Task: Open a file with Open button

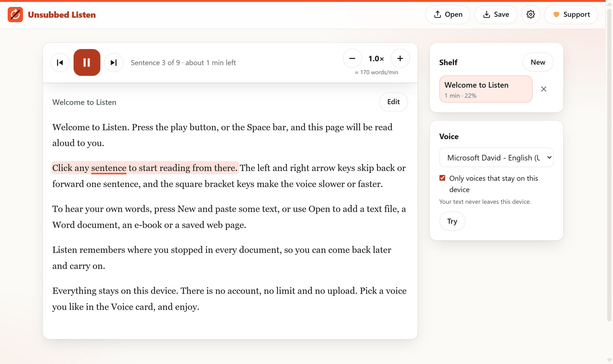Action: (448, 15)
